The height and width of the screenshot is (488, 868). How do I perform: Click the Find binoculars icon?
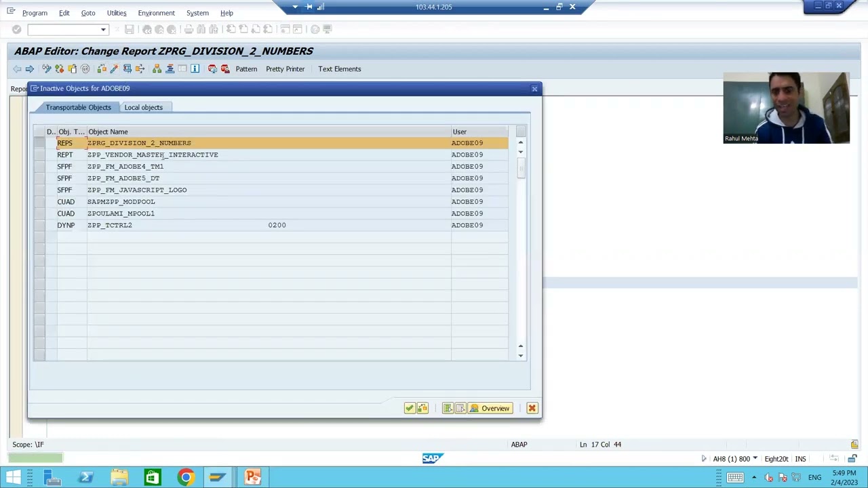coord(201,29)
